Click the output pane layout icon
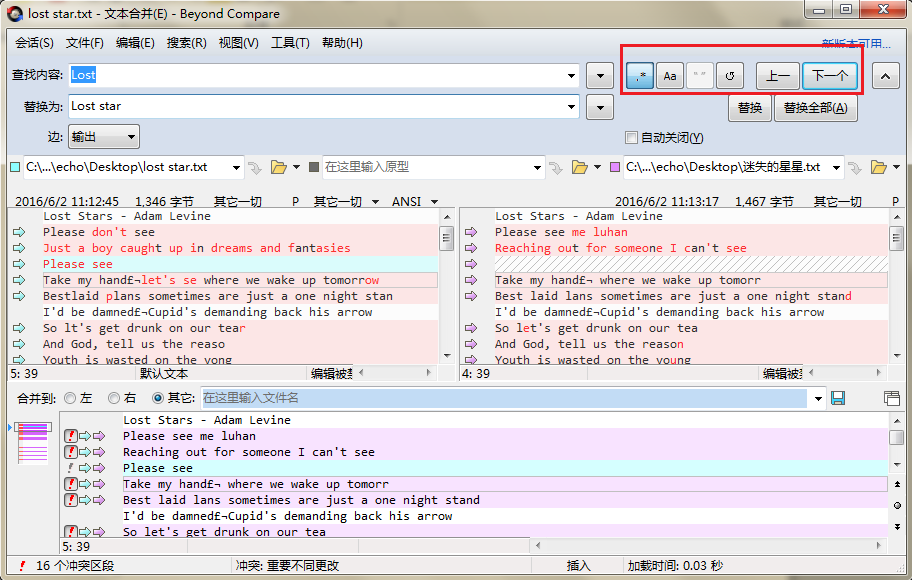 [891, 398]
